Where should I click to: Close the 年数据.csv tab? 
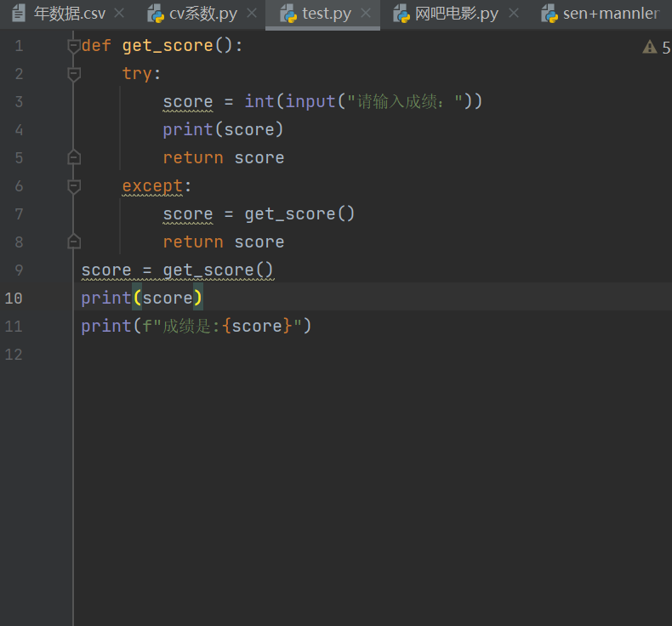click(119, 14)
